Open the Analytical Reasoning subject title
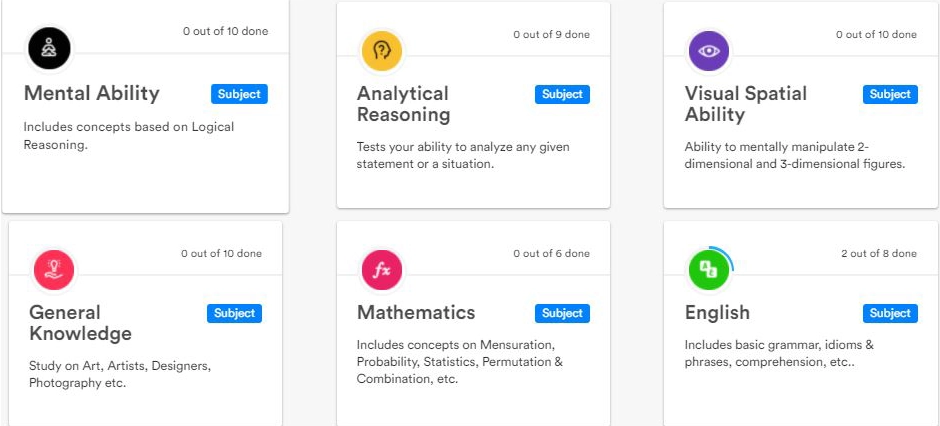The height and width of the screenshot is (426, 940). click(x=403, y=104)
